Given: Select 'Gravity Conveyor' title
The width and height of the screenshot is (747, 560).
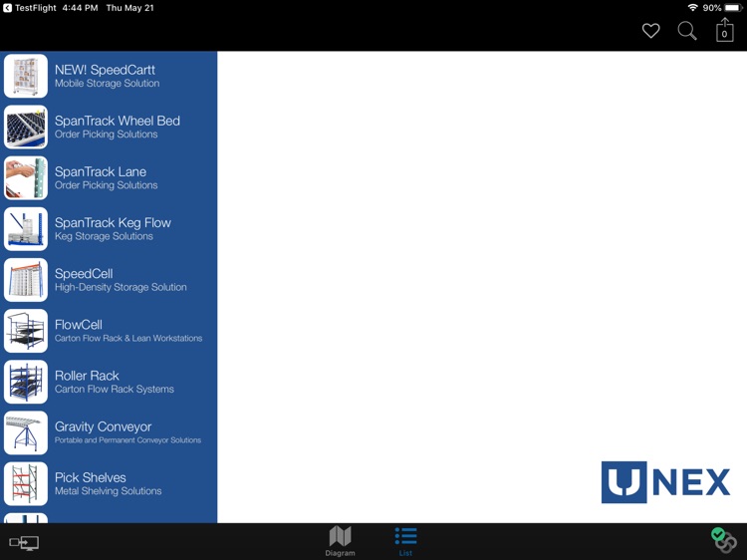Looking at the screenshot, I should coord(103,427).
